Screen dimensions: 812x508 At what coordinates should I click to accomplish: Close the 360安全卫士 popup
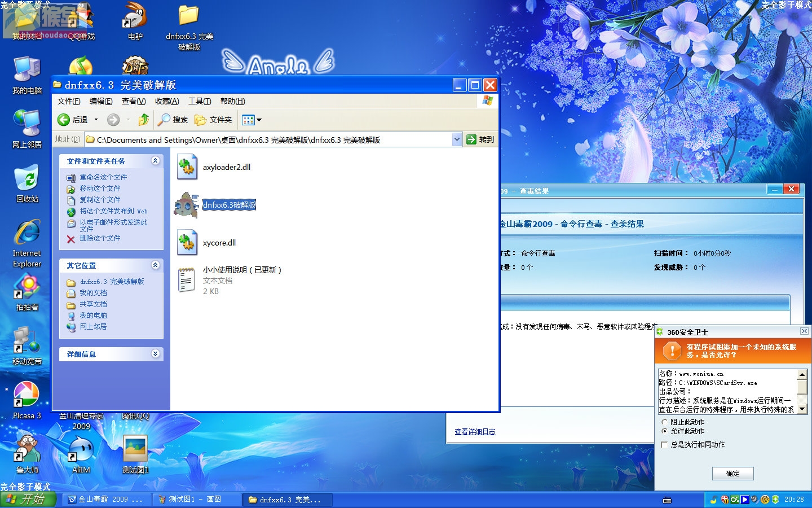pos(804,331)
